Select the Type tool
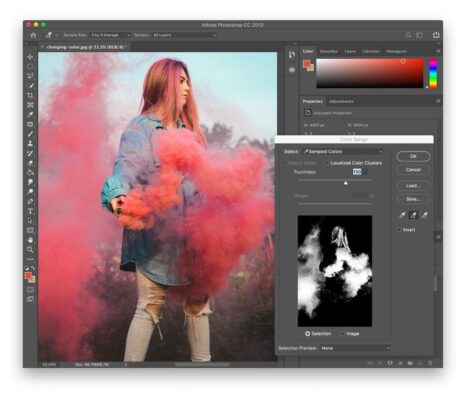The width and height of the screenshot is (467, 400). point(30,211)
